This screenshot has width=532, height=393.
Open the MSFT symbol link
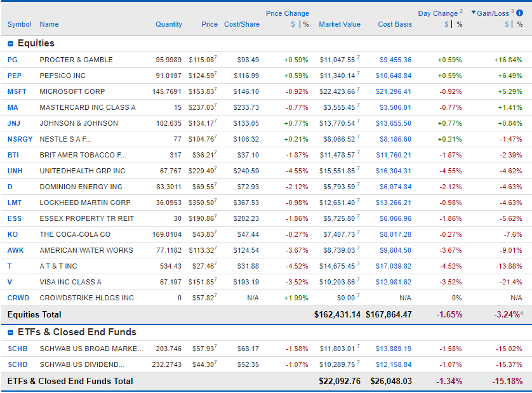17,91
